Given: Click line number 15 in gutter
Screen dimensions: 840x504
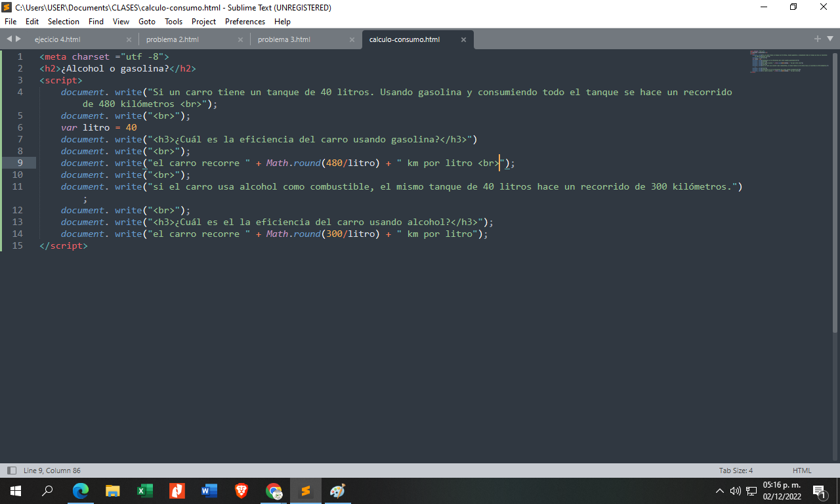Looking at the screenshot, I should [x=18, y=245].
